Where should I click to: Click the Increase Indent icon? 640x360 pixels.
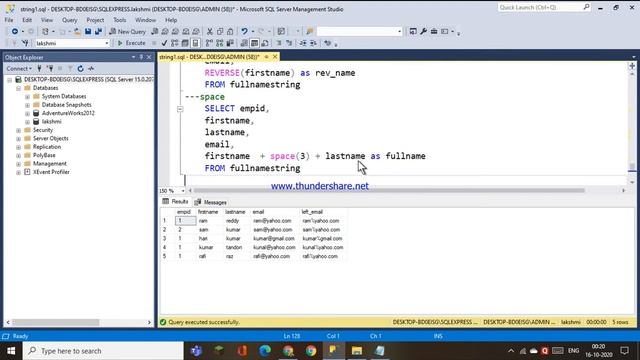tap(313, 43)
